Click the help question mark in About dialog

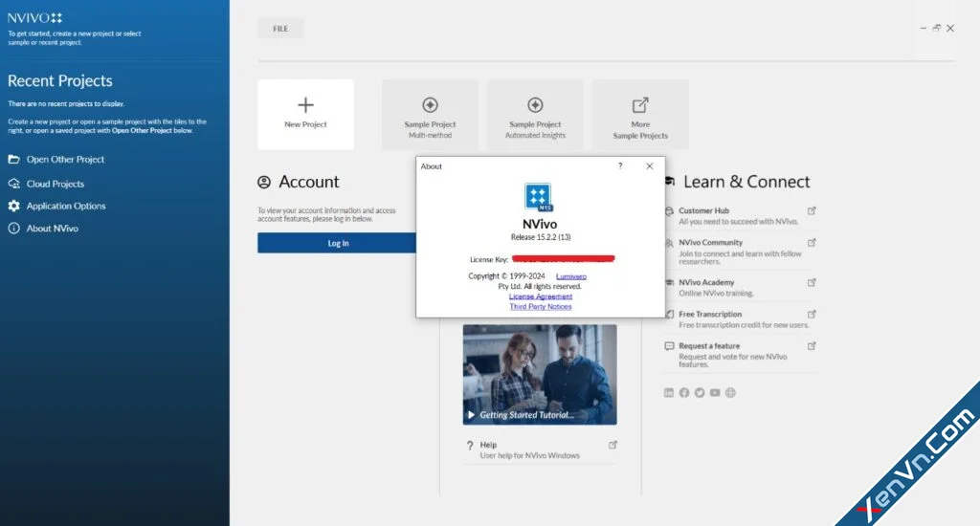[620, 166]
